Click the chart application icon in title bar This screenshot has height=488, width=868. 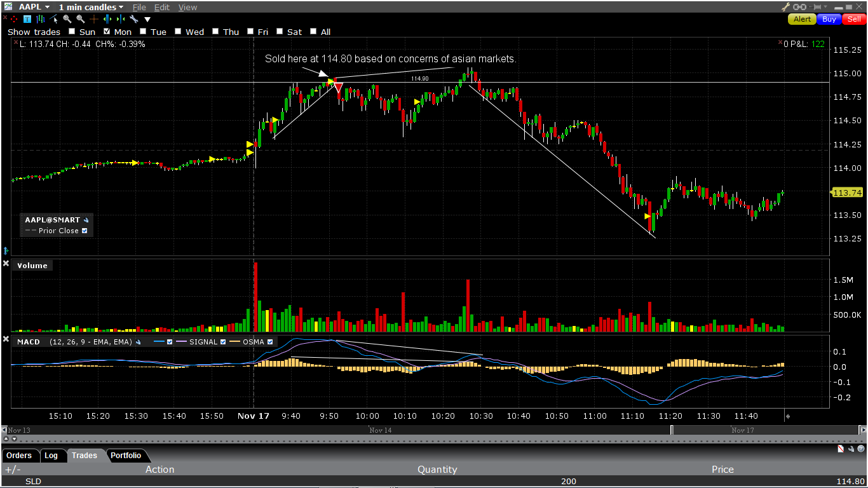pos(7,7)
